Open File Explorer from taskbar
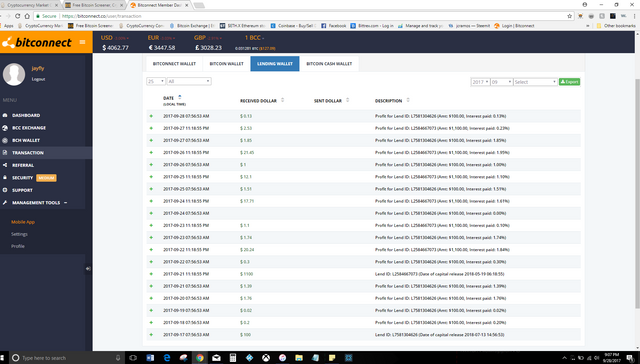Screen dimensions: 640x364 pyautogui.click(x=299, y=358)
